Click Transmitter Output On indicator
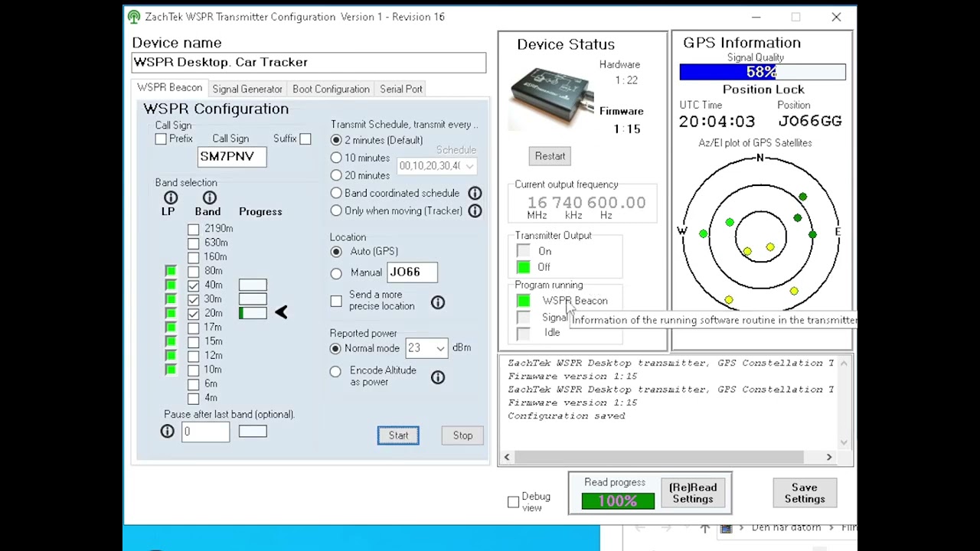 coord(523,251)
